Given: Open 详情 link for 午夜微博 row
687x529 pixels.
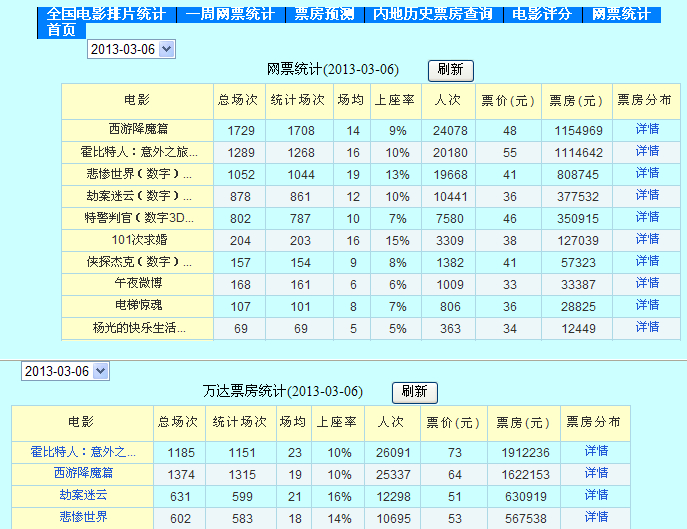Looking at the screenshot, I should click(x=647, y=283).
